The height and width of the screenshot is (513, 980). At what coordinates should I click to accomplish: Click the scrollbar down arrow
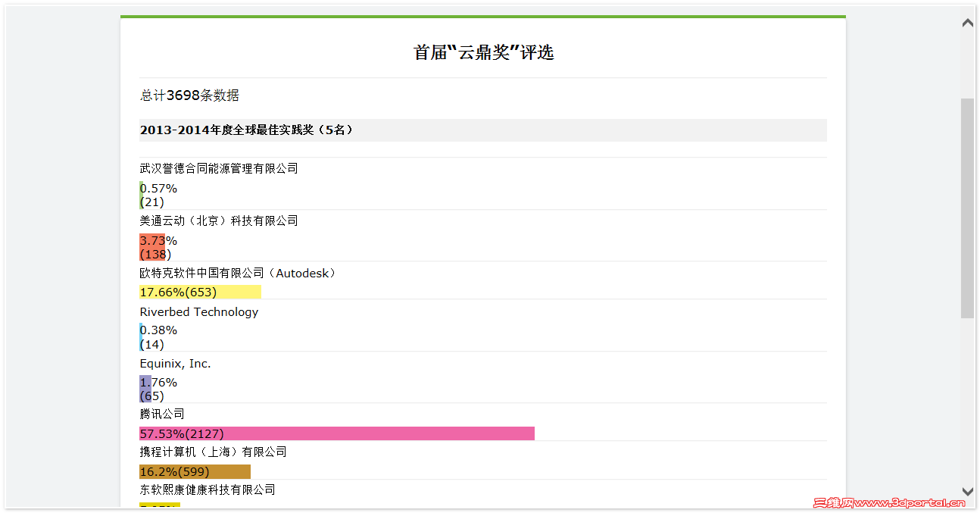click(x=967, y=491)
